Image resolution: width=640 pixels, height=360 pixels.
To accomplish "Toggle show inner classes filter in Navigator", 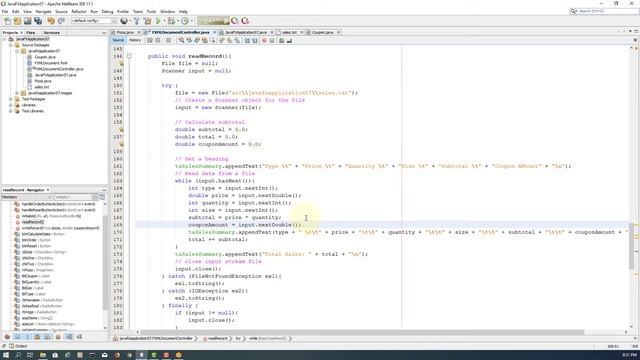I will tap(47, 337).
